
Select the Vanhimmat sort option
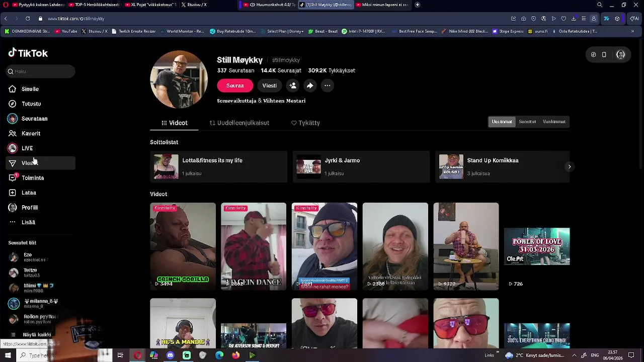tap(554, 122)
